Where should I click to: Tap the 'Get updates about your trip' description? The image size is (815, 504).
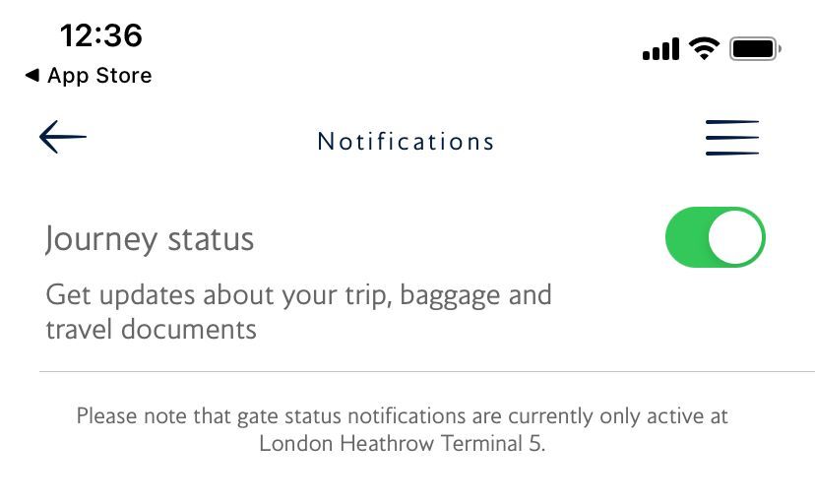click(x=298, y=294)
